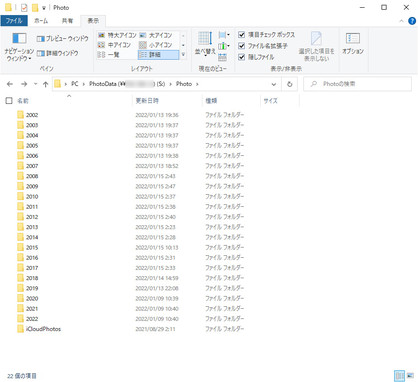Toggle ファイル名拡張子 checkbox
Image resolution: width=418 pixels, height=382 pixels.
tap(242, 46)
